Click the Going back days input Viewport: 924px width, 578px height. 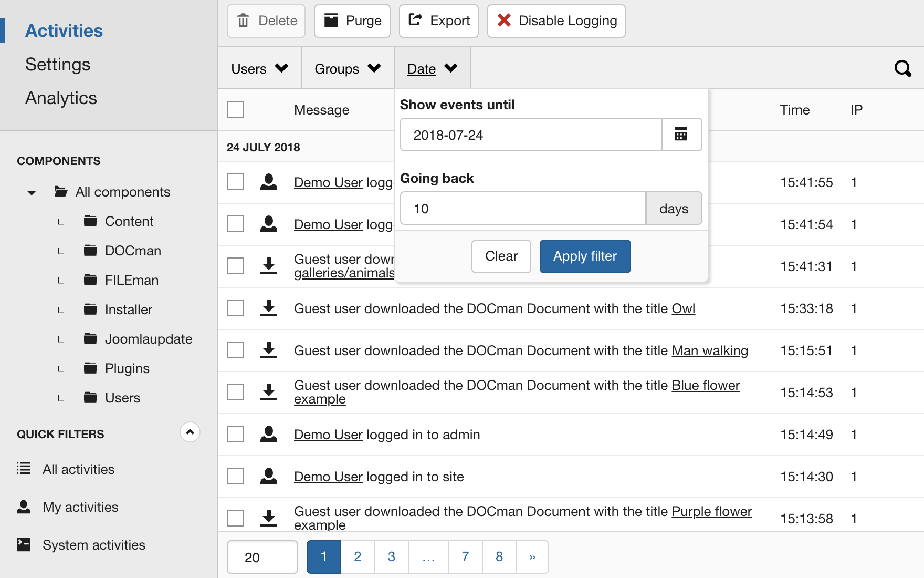[522, 209]
